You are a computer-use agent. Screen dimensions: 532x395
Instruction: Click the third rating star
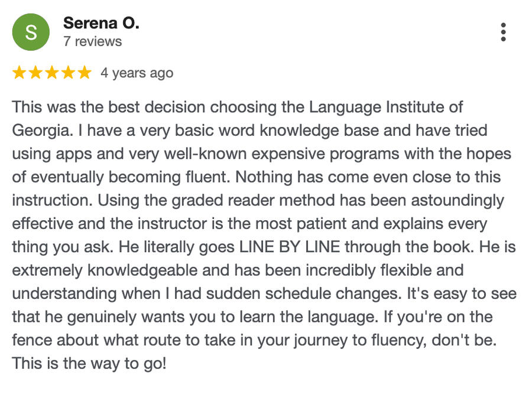[52, 73]
